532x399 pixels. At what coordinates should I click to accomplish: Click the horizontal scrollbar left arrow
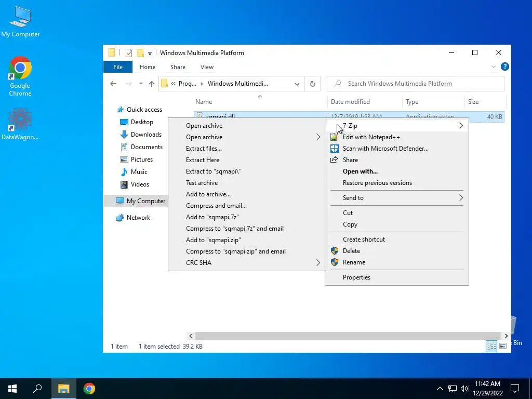pyautogui.click(x=191, y=336)
